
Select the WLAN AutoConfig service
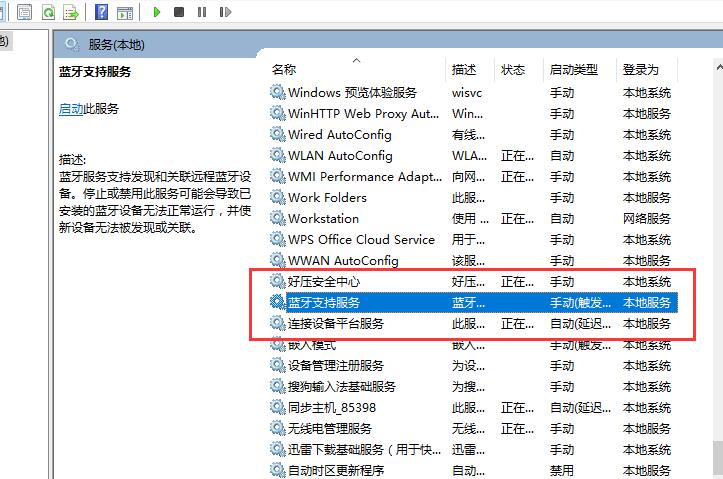click(340, 156)
